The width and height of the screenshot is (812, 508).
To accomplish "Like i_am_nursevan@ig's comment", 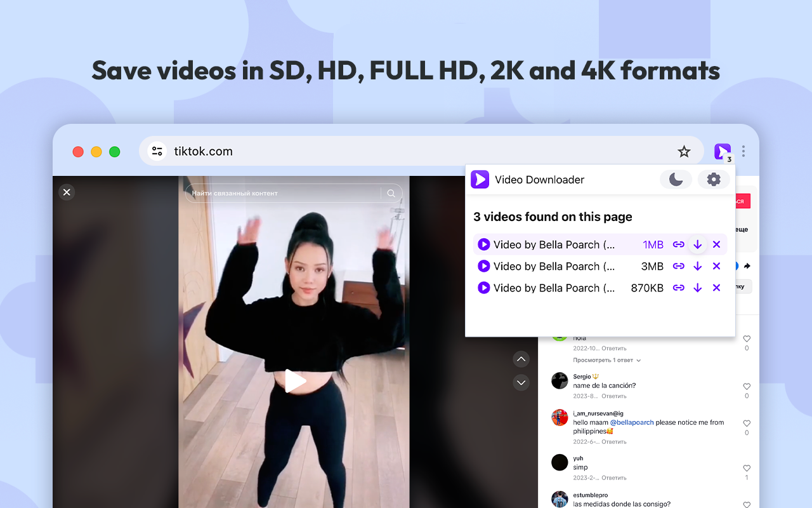I will [x=747, y=424].
